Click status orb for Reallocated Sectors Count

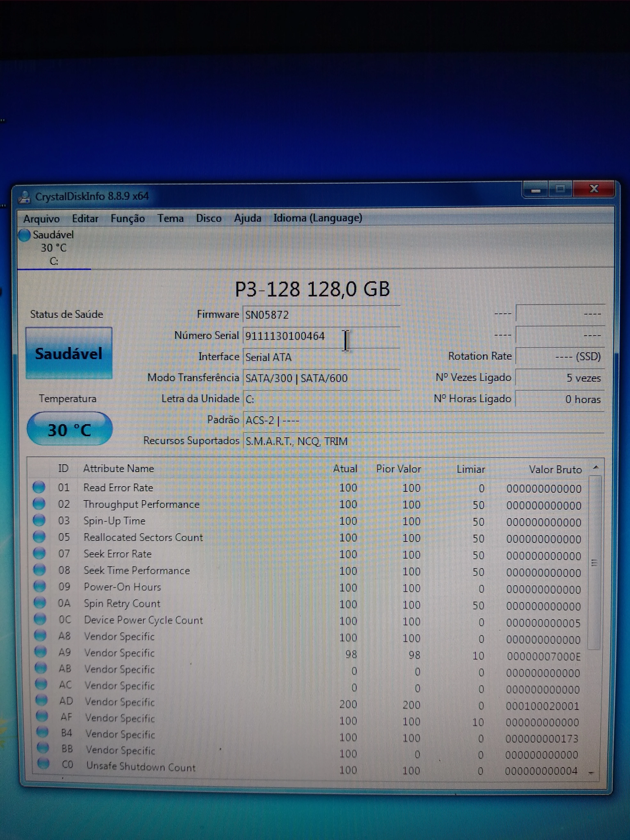coord(39,536)
